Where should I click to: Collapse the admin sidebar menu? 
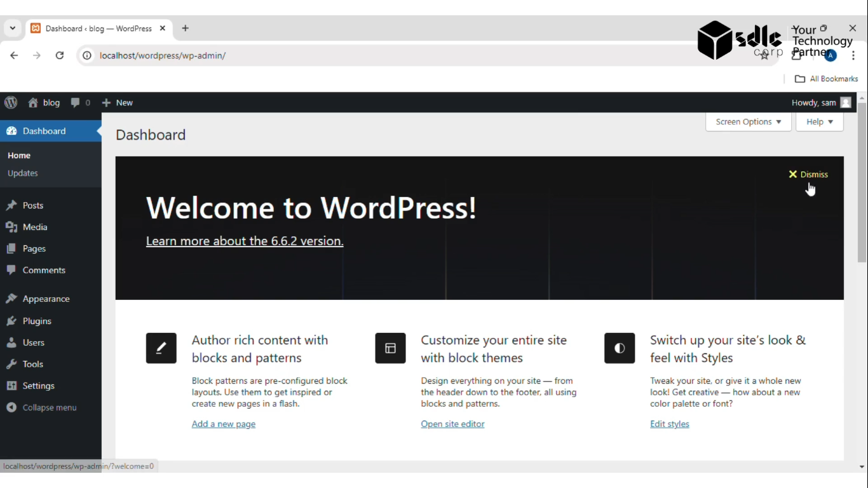(51, 407)
